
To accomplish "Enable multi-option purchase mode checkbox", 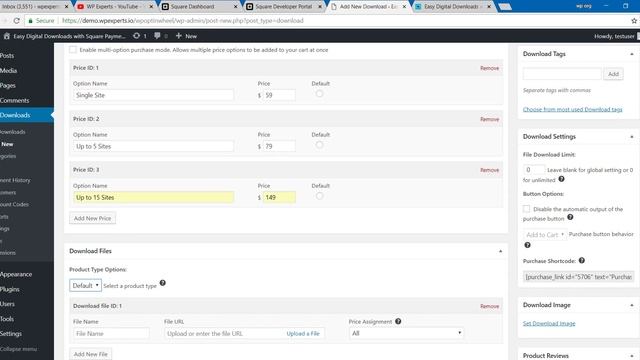I will tap(73, 50).
